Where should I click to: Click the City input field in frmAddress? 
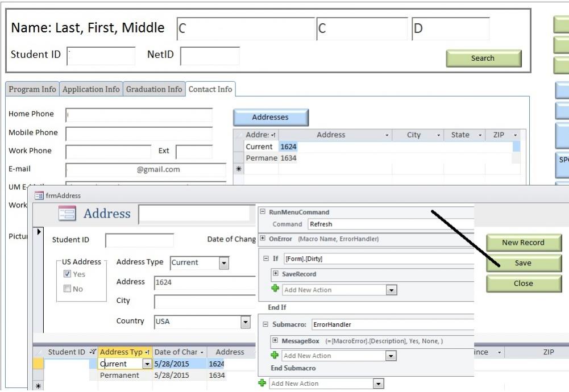(205, 302)
